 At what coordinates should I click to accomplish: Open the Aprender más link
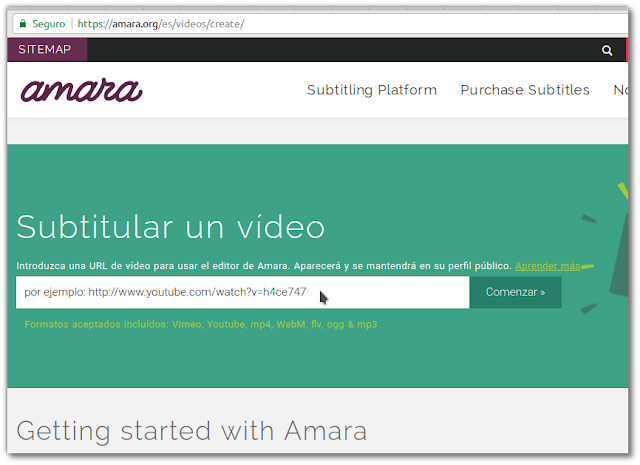[547, 266]
